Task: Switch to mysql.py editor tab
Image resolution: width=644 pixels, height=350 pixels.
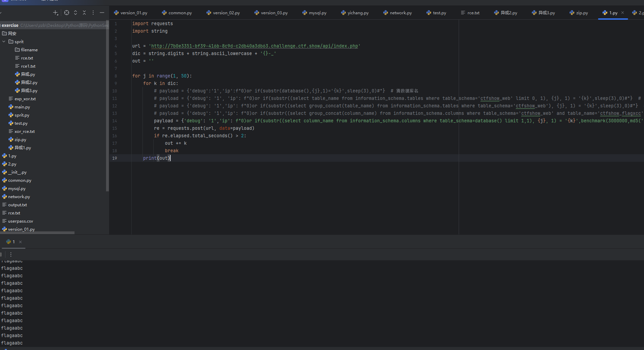Action: tap(315, 13)
